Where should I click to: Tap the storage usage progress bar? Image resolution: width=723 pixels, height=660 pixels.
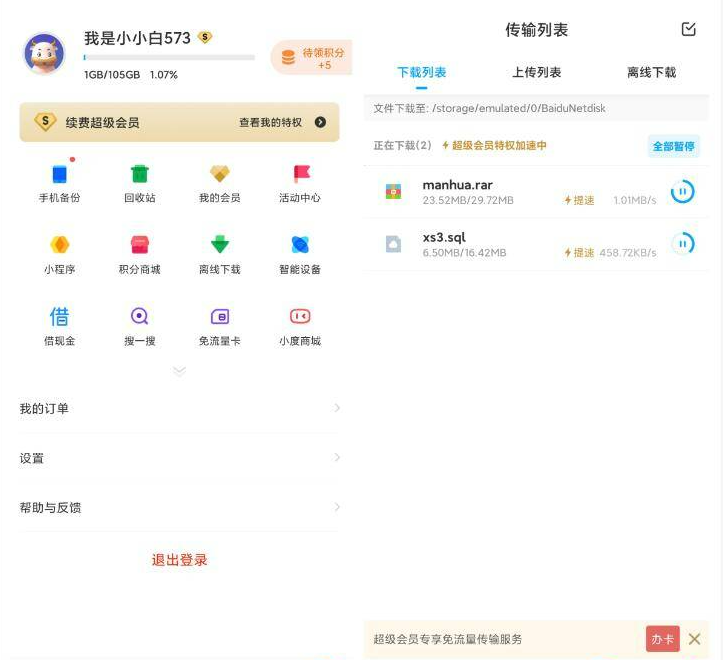[x=169, y=58]
